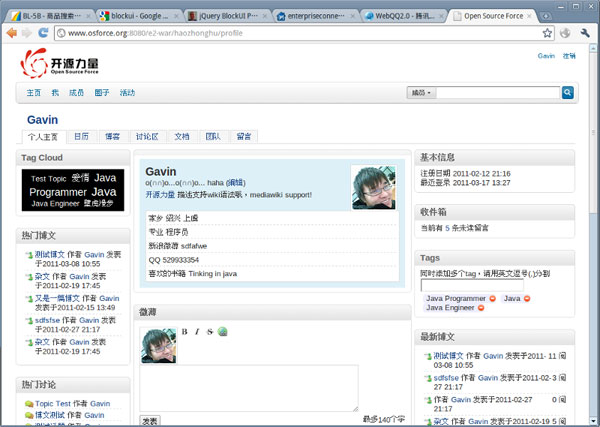Open the 博客 profile tab

tap(112, 137)
